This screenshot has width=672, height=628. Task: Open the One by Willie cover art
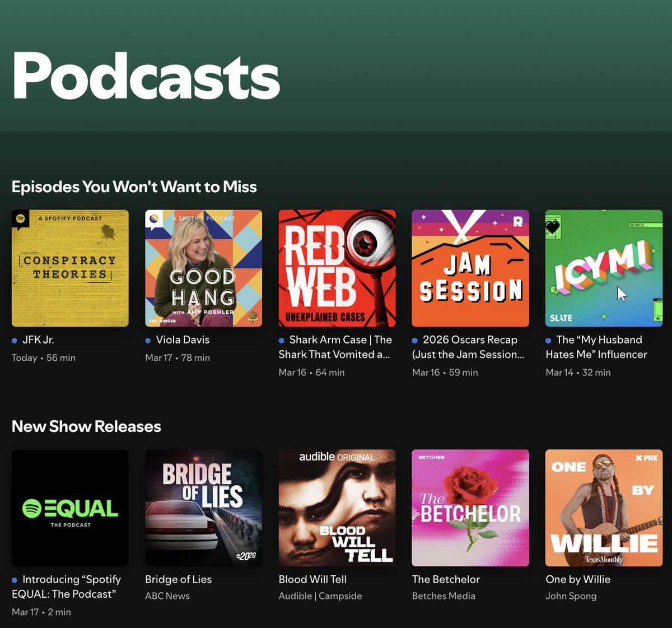pyautogui.click(x=604, y=508)
